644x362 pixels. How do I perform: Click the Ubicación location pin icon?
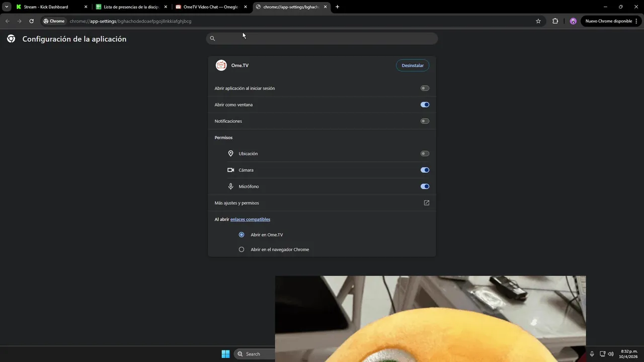tap(230, 153)
